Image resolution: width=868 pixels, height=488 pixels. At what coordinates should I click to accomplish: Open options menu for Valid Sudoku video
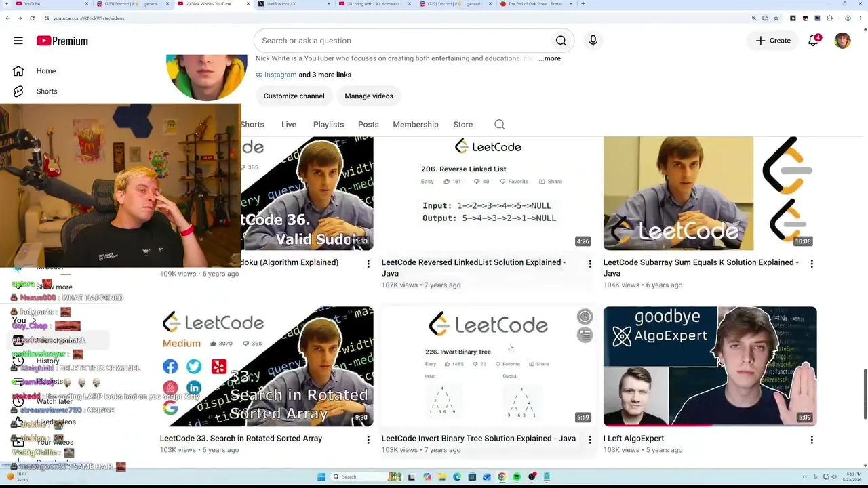[x=368, y=263]
